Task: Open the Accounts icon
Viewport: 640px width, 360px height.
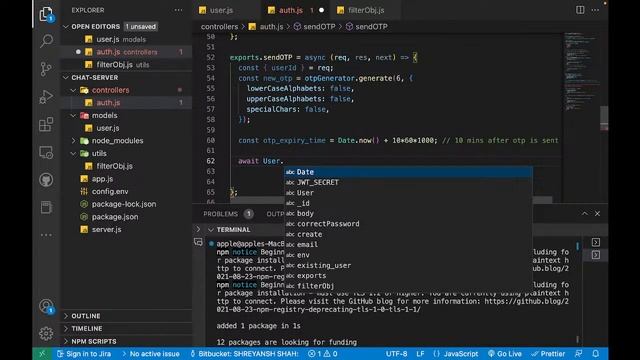Action: (x=46, y=306)
